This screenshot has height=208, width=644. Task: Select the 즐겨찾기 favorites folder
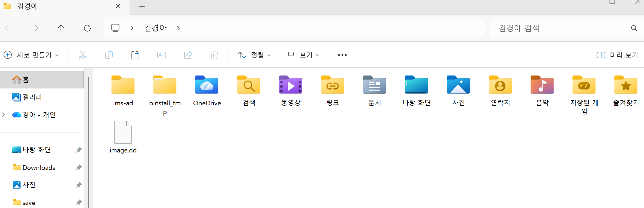tap(626, 91)
